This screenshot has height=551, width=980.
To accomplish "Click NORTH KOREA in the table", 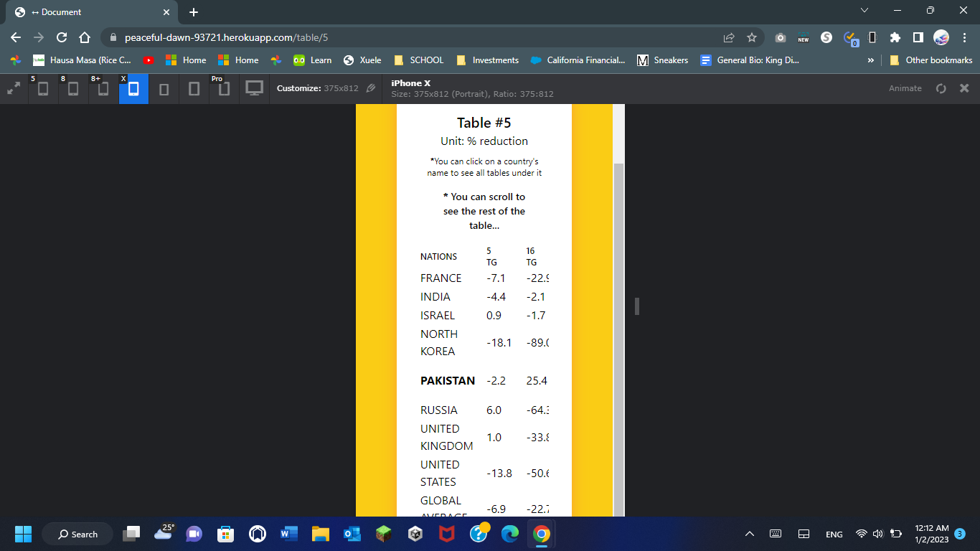I will pyautogui.click(x=439, y=342).
